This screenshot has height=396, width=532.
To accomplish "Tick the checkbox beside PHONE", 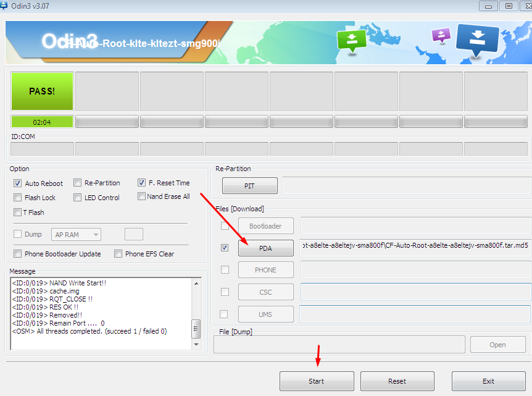I will tap(225, 269).
